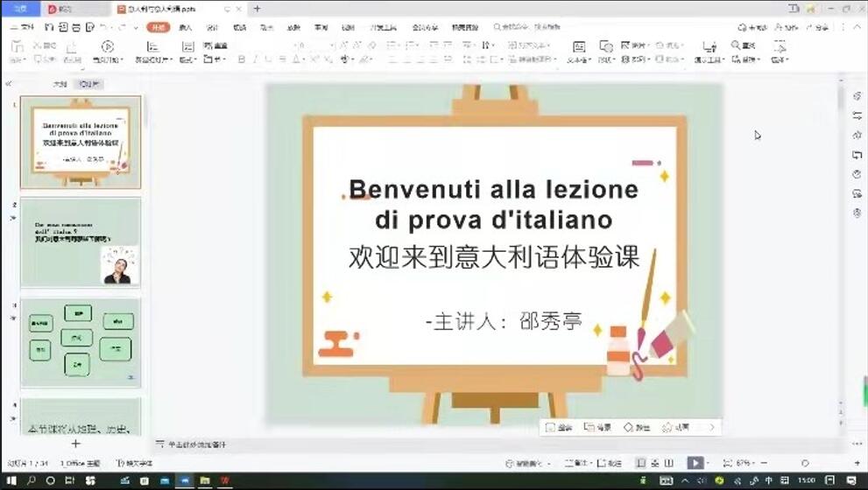The height and width of the screenshot is (490, 868).
Task: Select the second slide thumbnail
Action: [81, 242]
